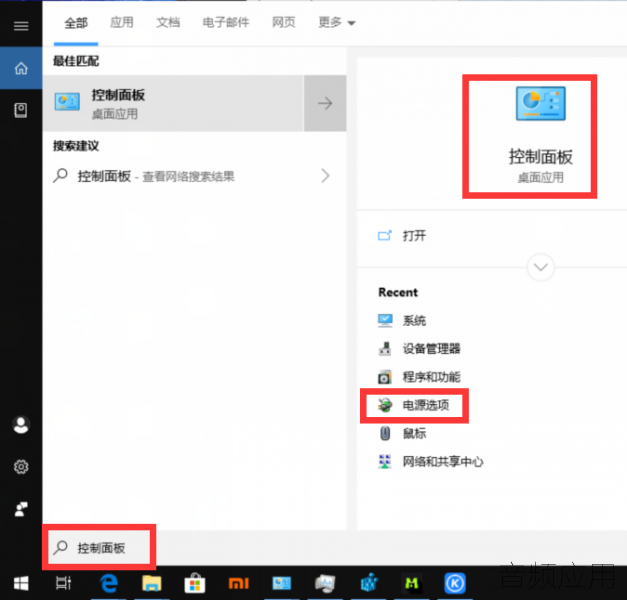Screen dimensions: 627x600
Task: Switch to the 电子邮件 tab
Action: pyautogui.click(x=226, y=22)
